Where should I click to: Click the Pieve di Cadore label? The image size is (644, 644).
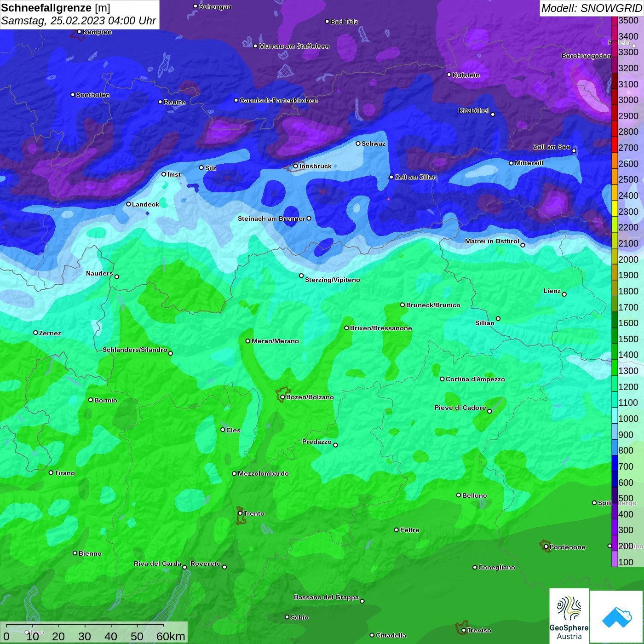point(460,408)
